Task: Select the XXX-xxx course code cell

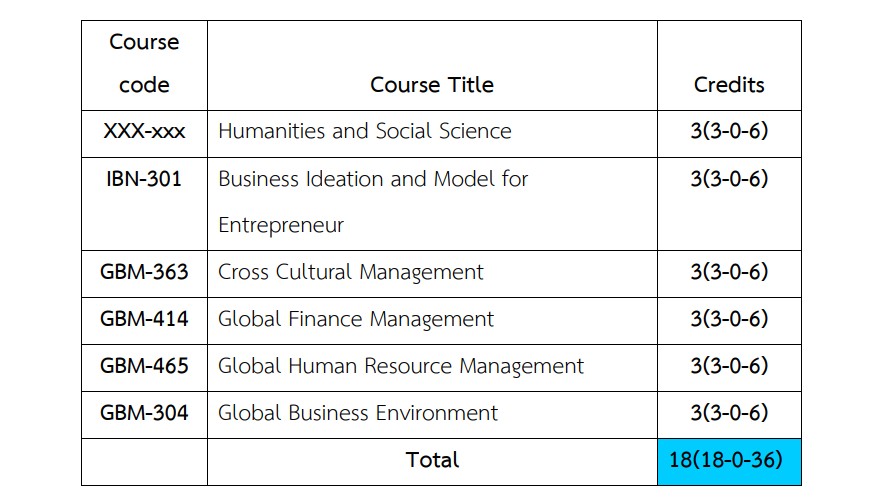Action: (x=144, y=131)
